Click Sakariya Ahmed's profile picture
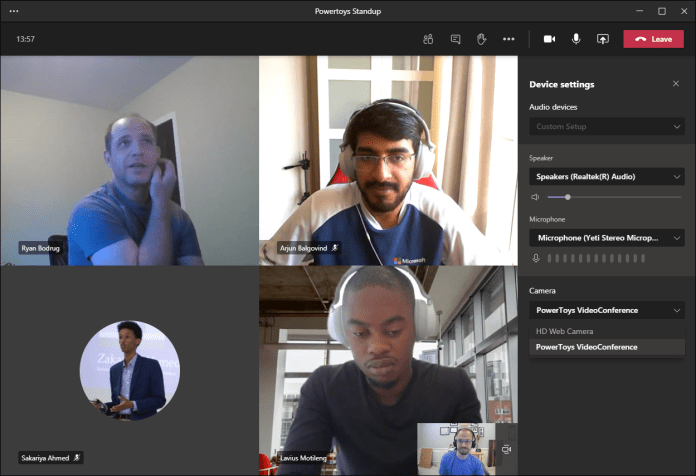Screen dimensions: 696x476 click(x=130, y=370)
